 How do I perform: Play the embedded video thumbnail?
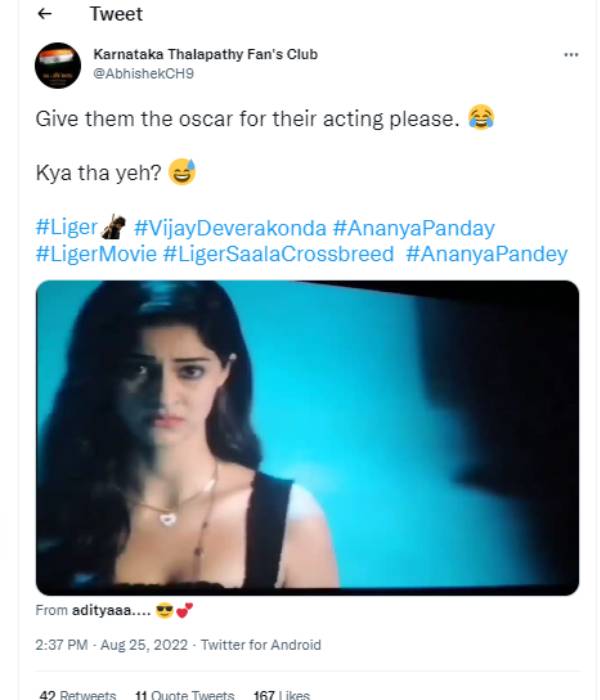point(307,438)
